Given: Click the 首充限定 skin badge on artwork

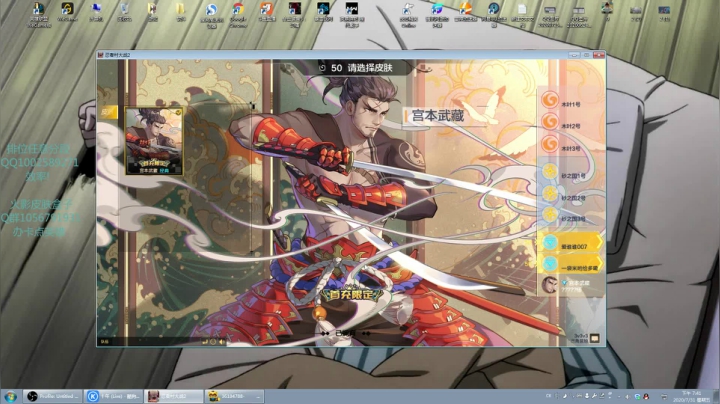Looking at the screenshot, I should 352,294.
